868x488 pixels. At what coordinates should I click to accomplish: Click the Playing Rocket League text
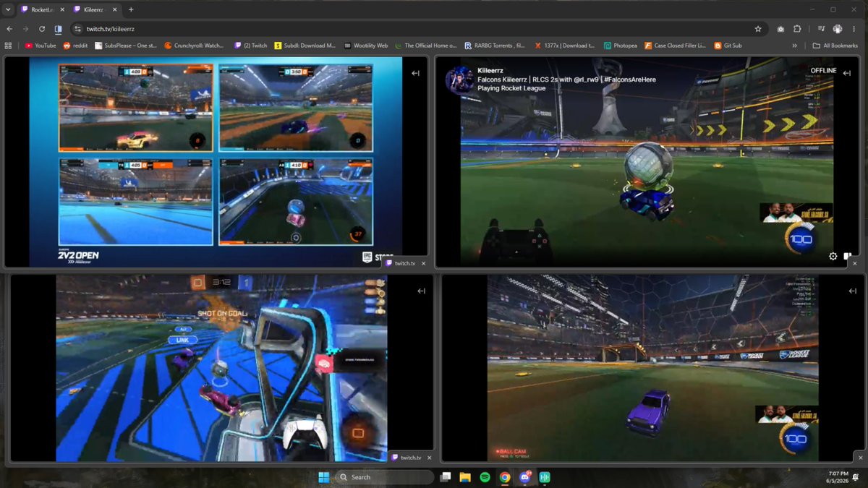[511, 88]
